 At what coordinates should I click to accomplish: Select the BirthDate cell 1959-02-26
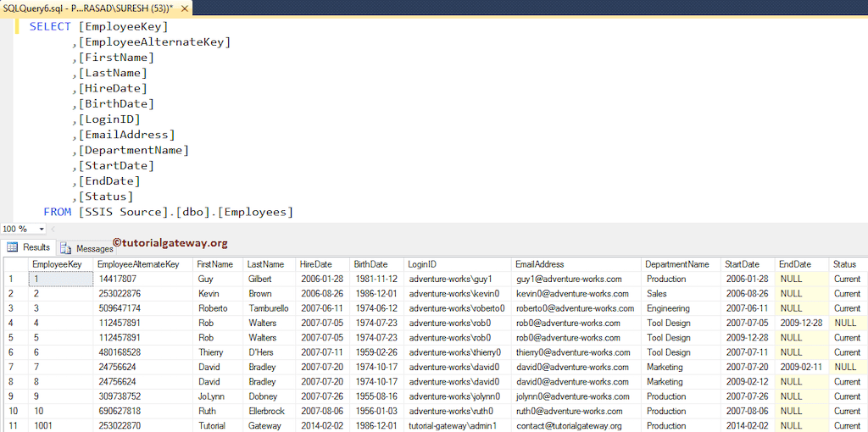pos(376,352)
